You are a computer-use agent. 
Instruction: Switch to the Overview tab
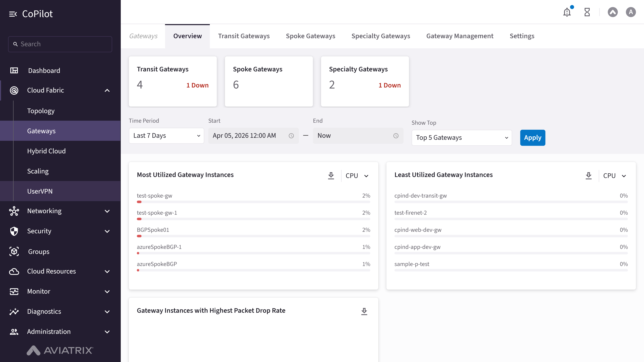click(x=188, y=36)
